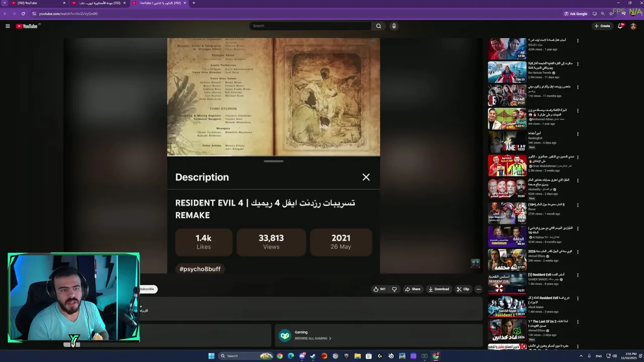This screenshot has width=644, height=362.
Task: Open options menu for Flexer video
Action: [578, 205]
